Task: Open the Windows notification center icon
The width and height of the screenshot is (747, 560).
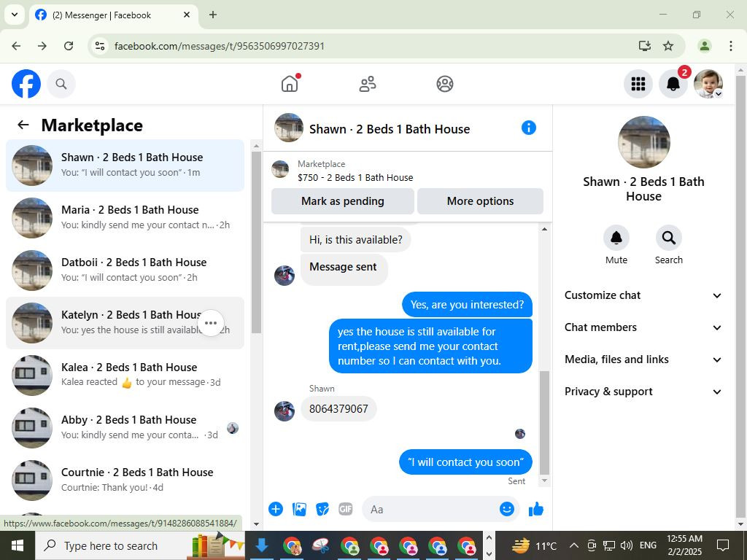Action: pos(723,545)
